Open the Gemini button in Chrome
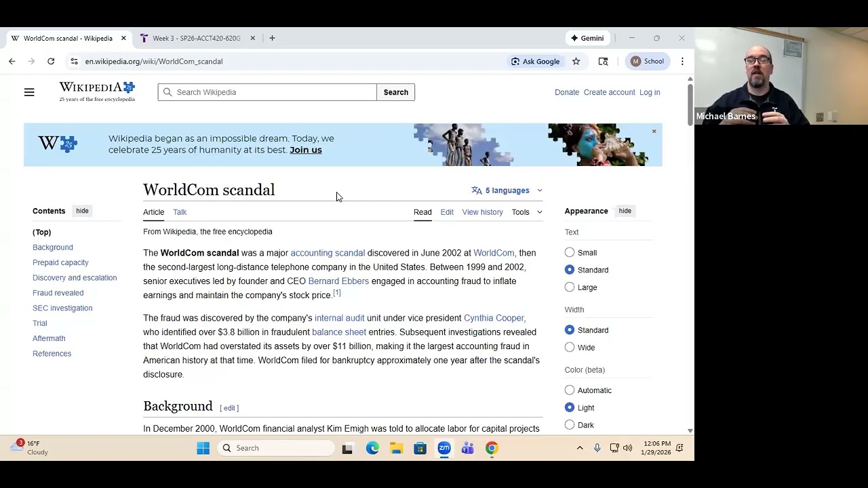 point(587,38)
